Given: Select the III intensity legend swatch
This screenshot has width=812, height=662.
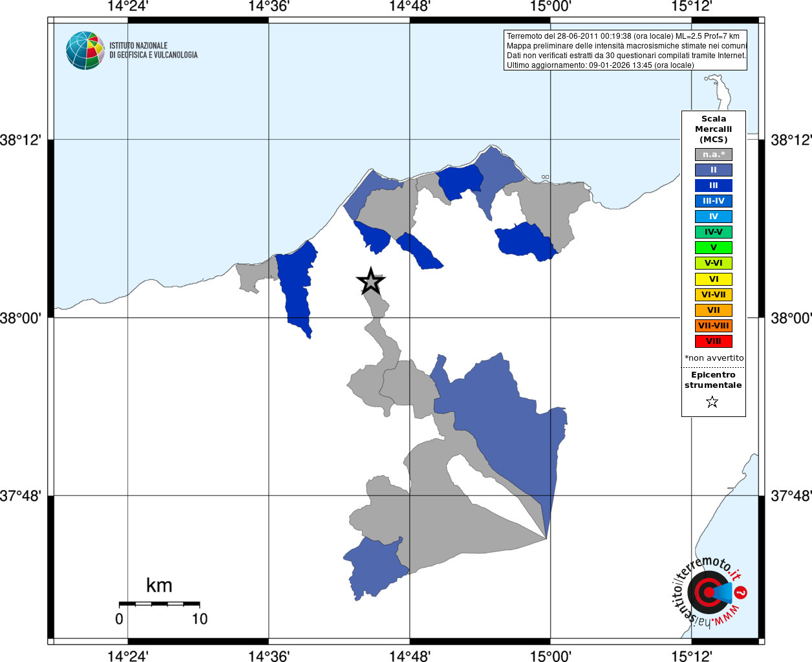Looking at the screenshot, I should point(713,186).
